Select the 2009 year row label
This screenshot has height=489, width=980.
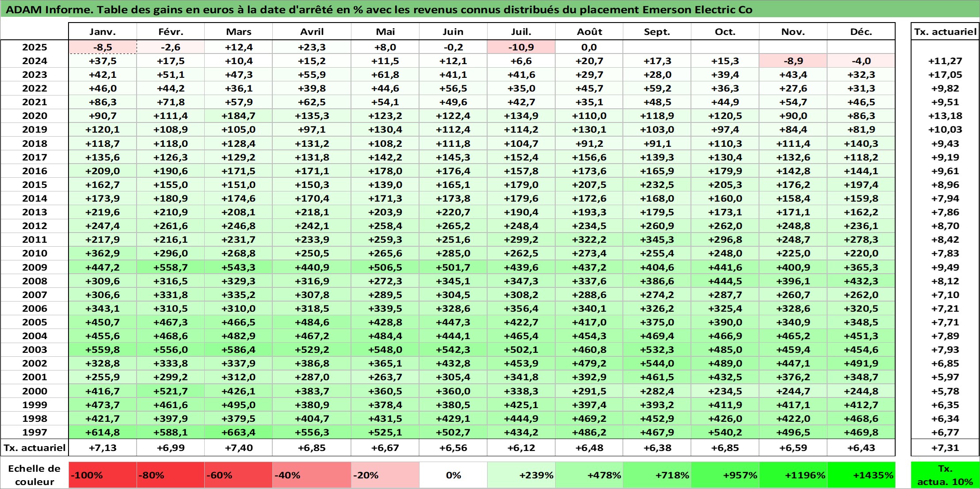pos(34,267)
